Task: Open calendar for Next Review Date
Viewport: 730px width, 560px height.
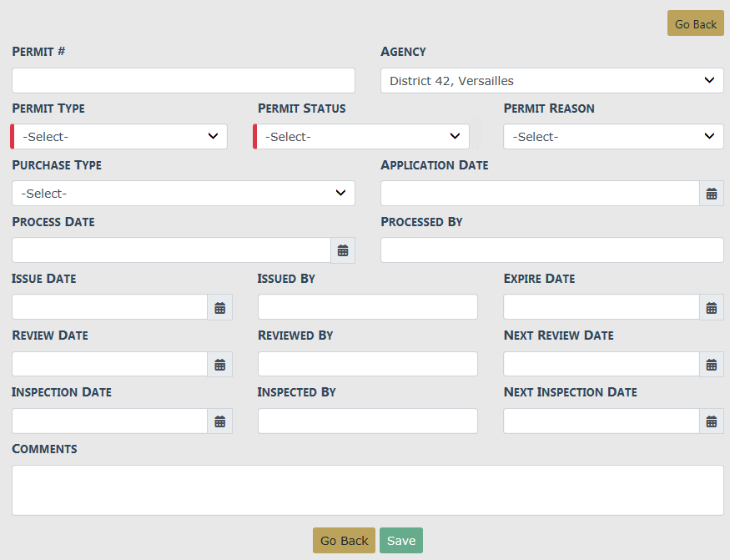Action: coord(711,364)
